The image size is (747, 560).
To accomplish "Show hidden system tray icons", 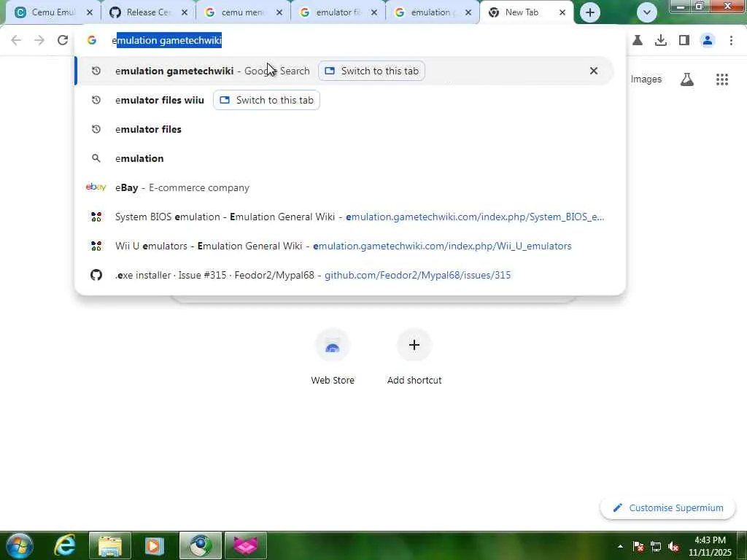I will click(x=620, y=546).
